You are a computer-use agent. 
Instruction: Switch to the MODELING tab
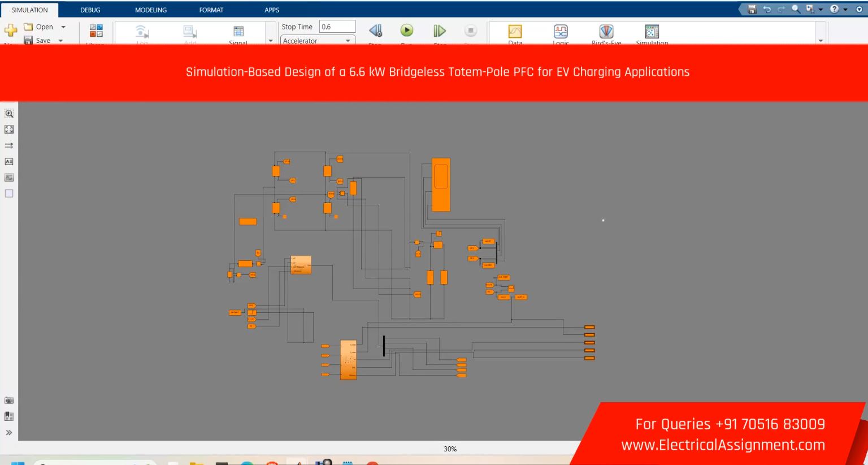pos(150,10)
